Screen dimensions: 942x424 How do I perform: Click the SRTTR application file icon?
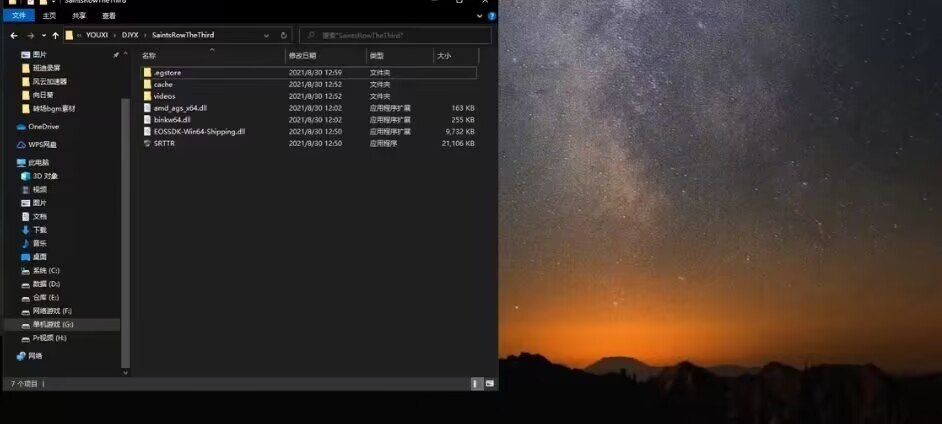pyautogui.click(x=147, y=143)
